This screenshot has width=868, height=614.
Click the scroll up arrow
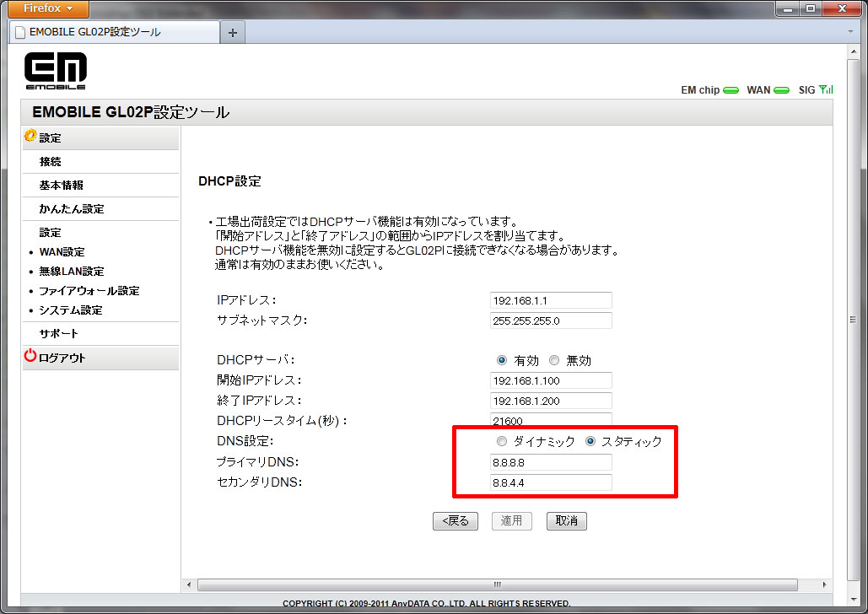click(853, 51)
